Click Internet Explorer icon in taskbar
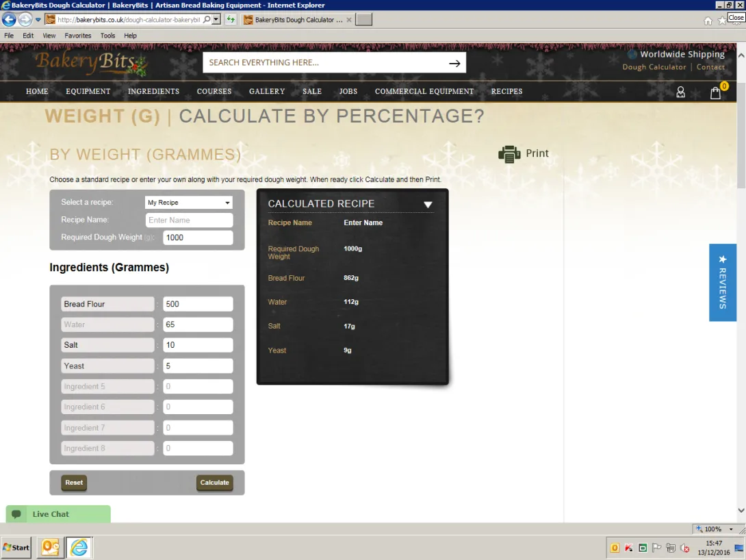Image resolution: width=746 pixels, height=560 pixels. click(79, 548)
